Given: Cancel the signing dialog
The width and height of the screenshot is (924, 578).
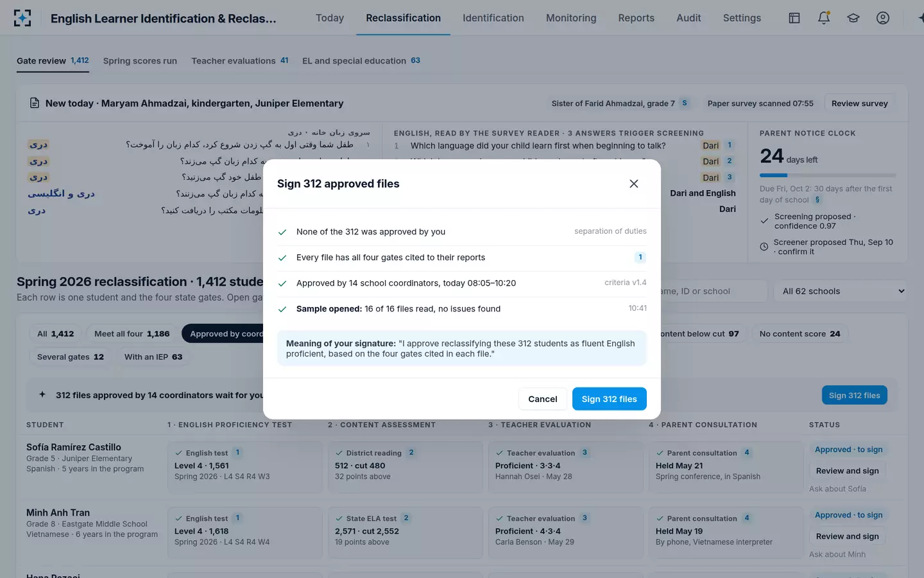Looking at the screenshot, I should (x=543, y=399).
